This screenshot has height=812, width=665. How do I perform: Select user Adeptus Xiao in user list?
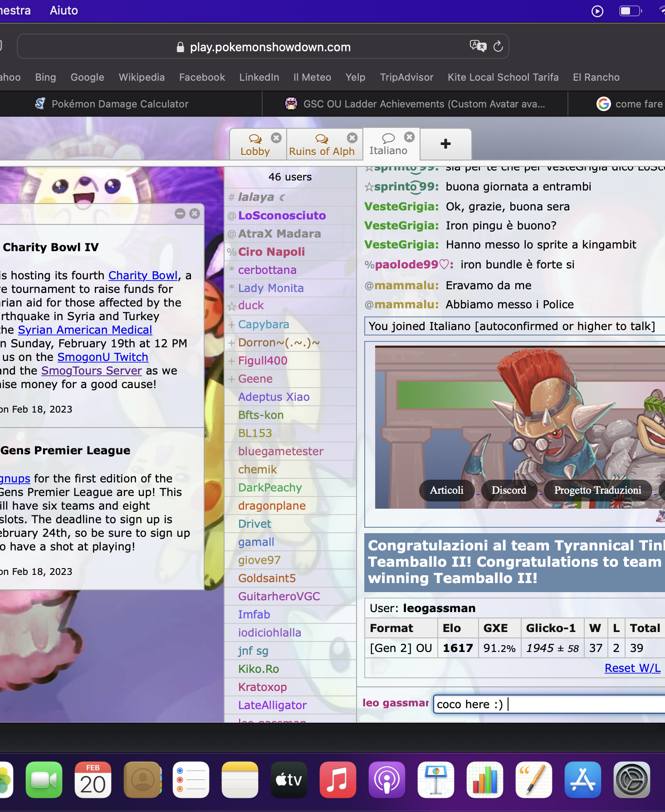coord(290,397)
